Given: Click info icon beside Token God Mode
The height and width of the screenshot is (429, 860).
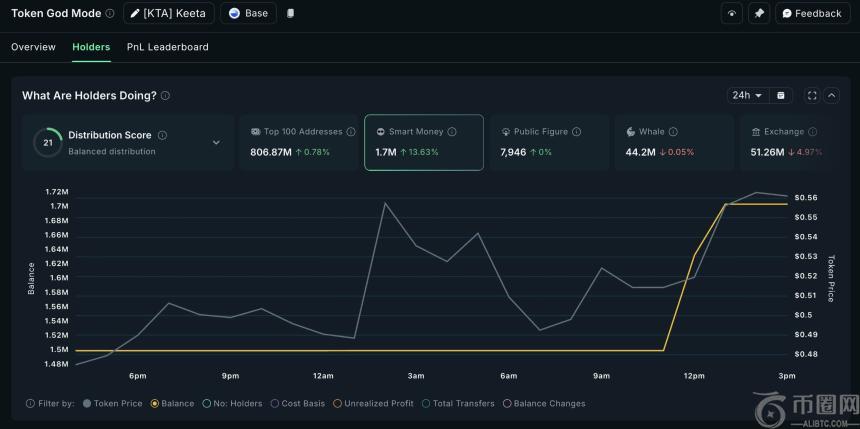Looking at the screenshot, I should pyautogui.click(x=110, y=14).
